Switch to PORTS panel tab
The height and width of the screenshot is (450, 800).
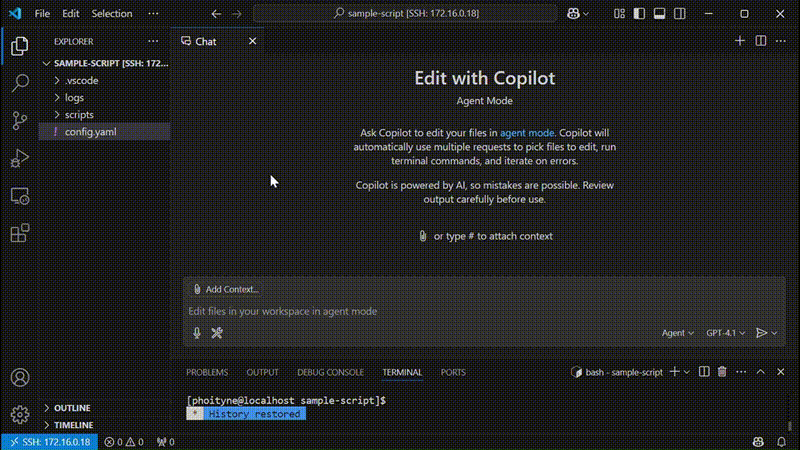point(453,372)
